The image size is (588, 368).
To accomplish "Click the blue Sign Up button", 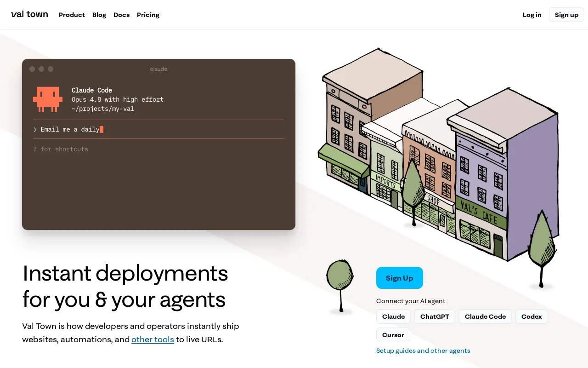I will 399,278.
